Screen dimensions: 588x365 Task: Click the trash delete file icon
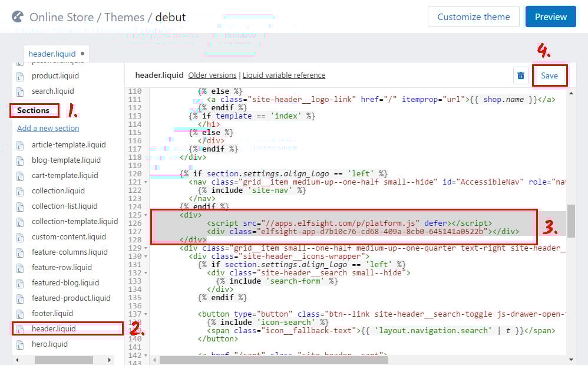(x=520, y=76)
